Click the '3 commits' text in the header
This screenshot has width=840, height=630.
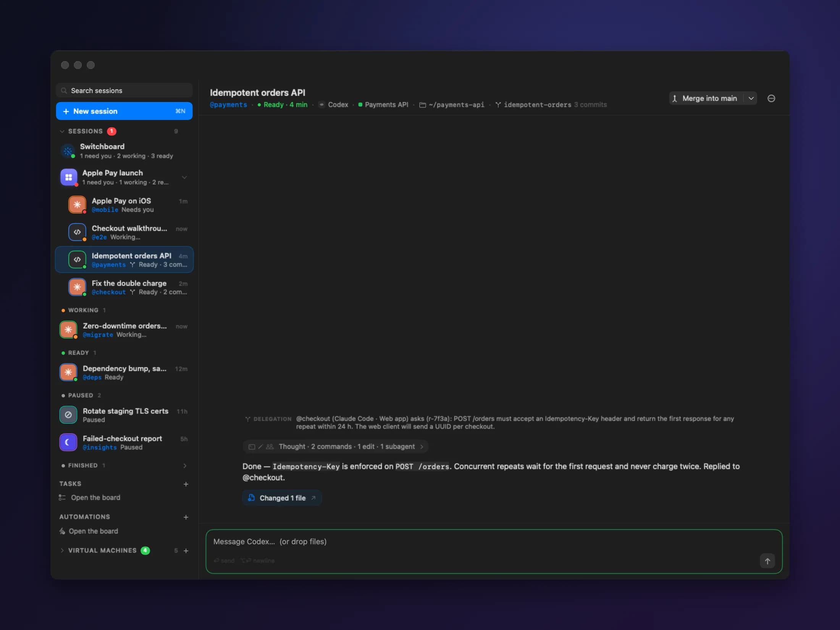[x=590, y=105]
